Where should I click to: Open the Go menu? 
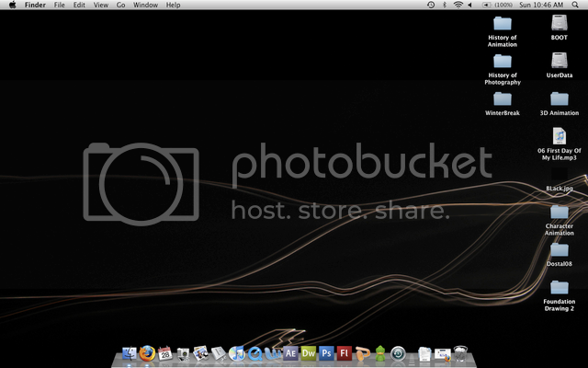(120, 6)
